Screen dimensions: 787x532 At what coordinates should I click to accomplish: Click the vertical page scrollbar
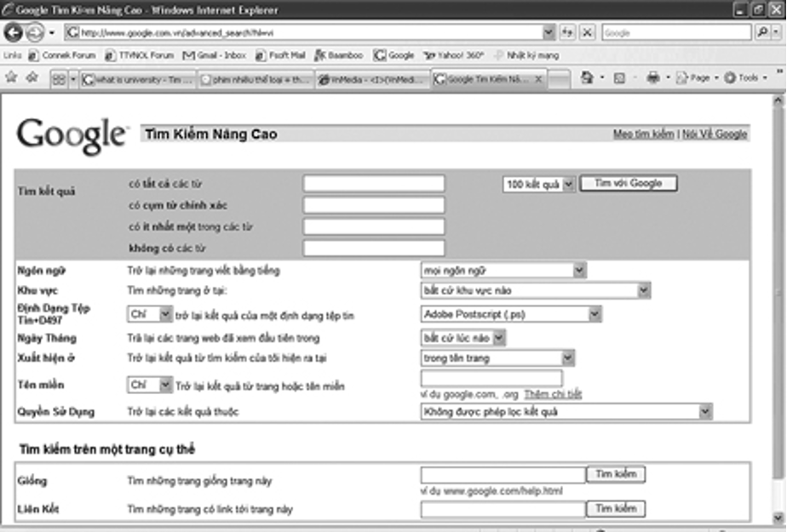click(x=778, y=298)
